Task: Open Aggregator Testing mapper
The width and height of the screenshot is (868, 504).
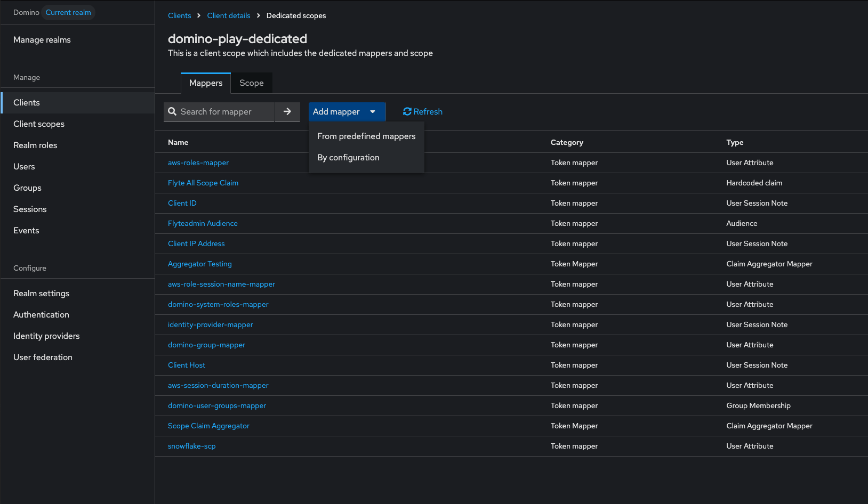Action: pyautogui.click(x=200, y=264)
